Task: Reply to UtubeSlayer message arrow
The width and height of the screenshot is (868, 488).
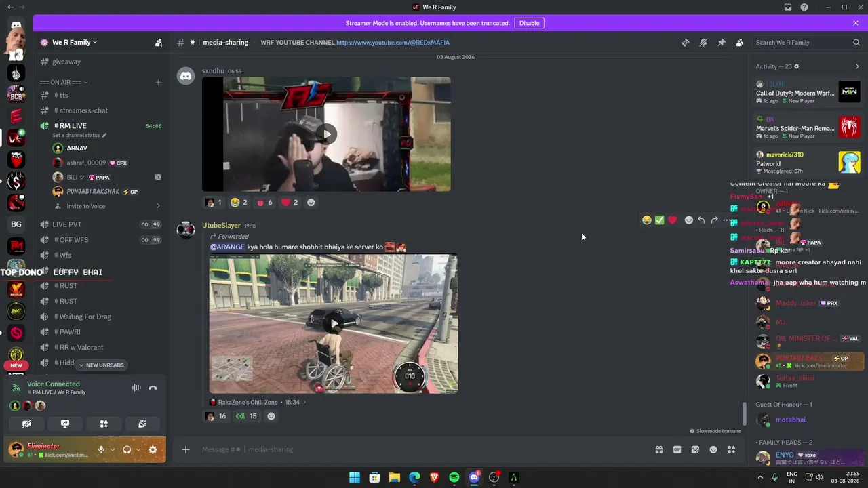Action: point(701,220)
